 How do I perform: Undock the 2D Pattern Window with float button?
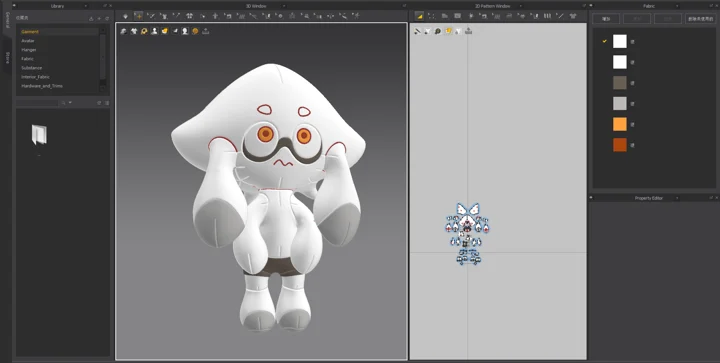[584, 6]
